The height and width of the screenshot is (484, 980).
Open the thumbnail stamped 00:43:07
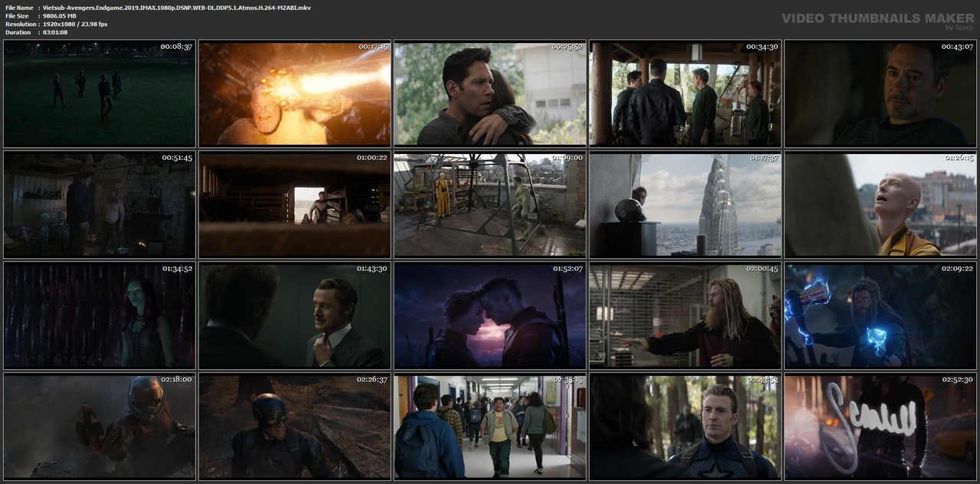(880, 93)
